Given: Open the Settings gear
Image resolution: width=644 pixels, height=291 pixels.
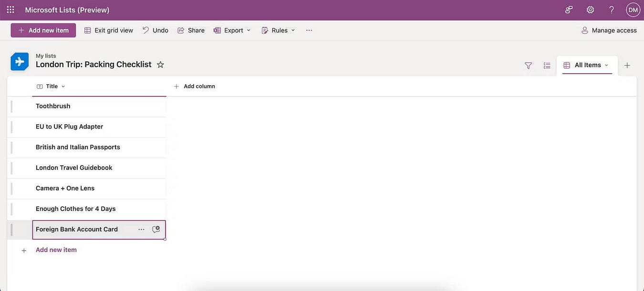Looking at the screenshot, I should (590, 9).
